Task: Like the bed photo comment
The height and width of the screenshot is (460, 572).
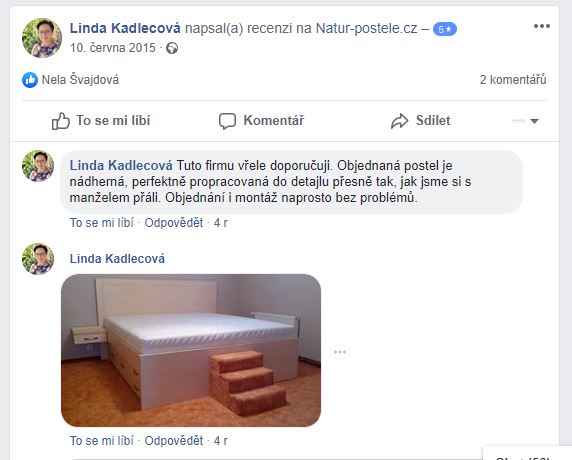Action: coord(102,441)
